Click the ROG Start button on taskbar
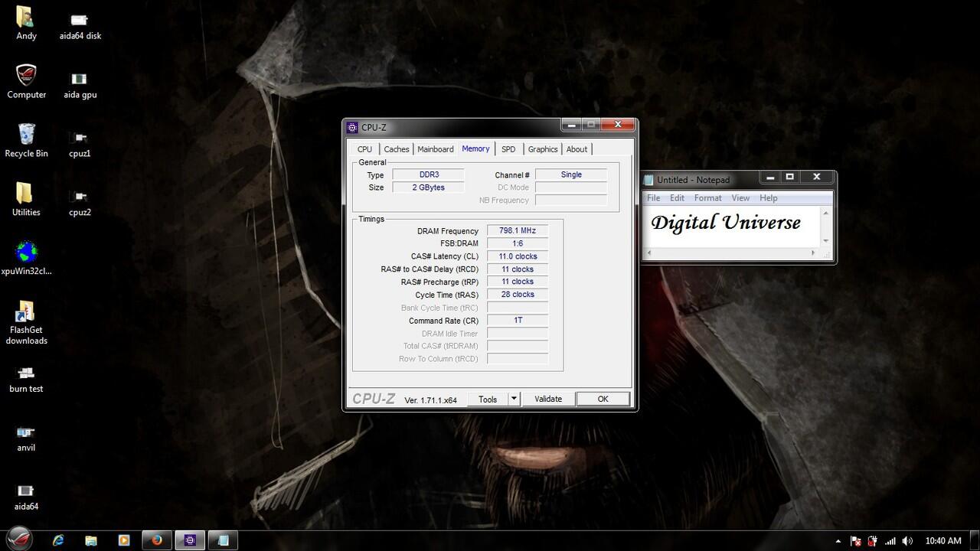980x551 pixels. point(19,540)
